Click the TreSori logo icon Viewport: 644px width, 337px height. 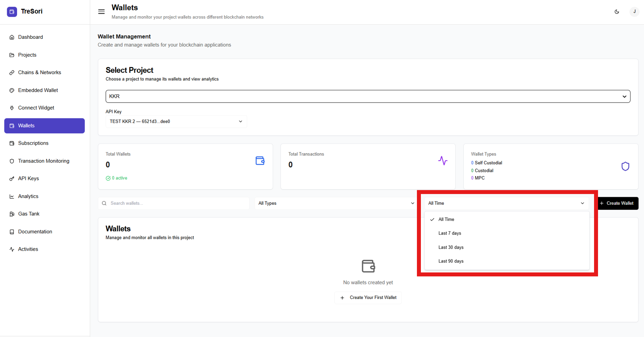(12, 11)
